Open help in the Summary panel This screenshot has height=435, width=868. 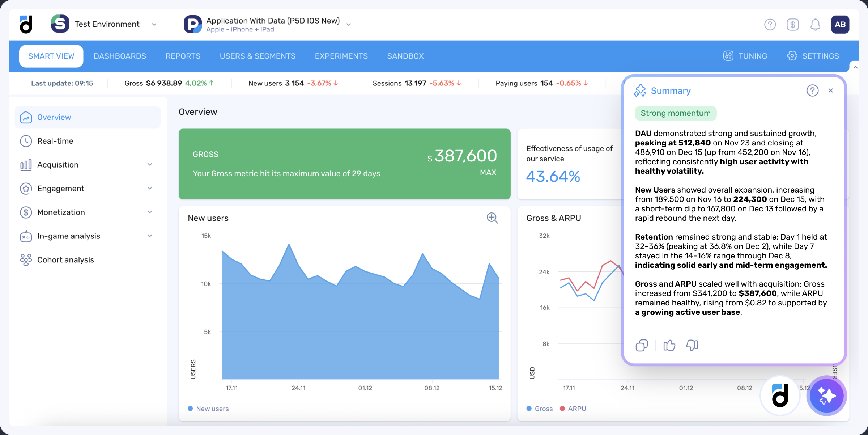(812, 90)
